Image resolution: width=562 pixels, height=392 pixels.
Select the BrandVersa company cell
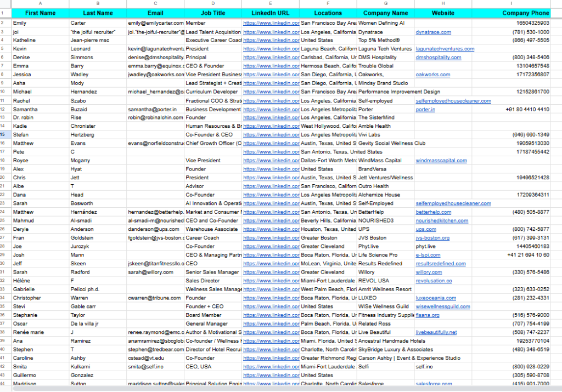(386, 169)
